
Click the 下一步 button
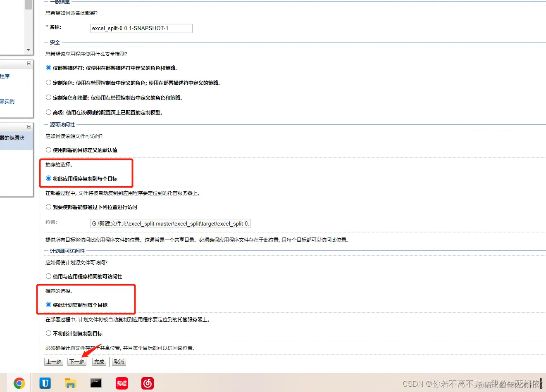point(77,362)
